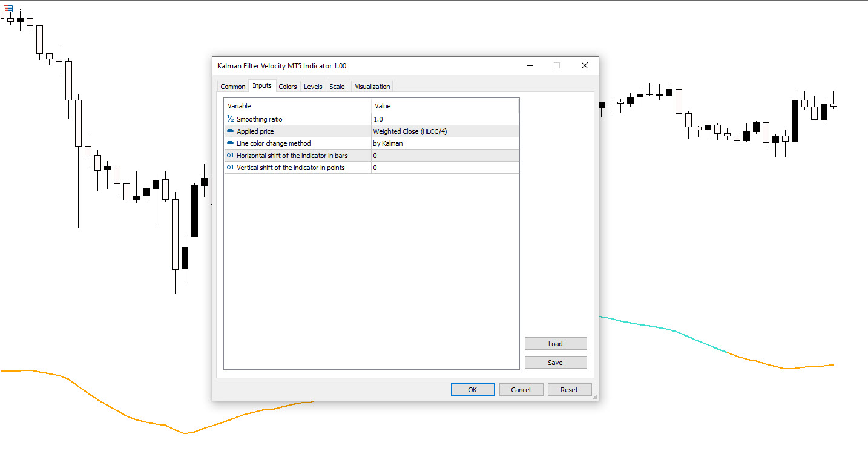Select the Smoothing ratio value 1.0
Screen dimensions: 868x457
445,119
